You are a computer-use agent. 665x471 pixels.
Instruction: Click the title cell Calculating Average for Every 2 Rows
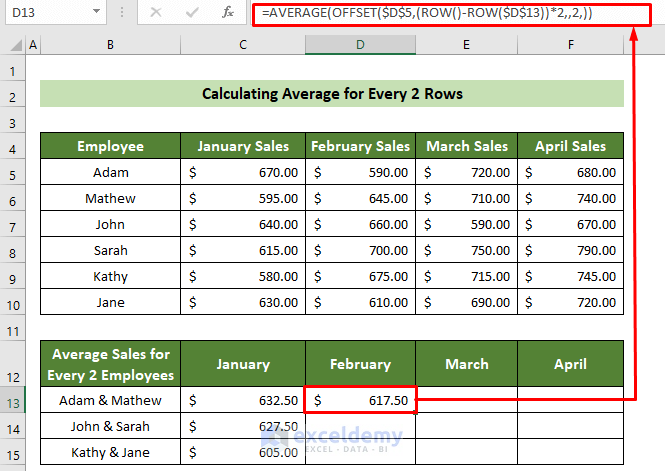[331, 94]
